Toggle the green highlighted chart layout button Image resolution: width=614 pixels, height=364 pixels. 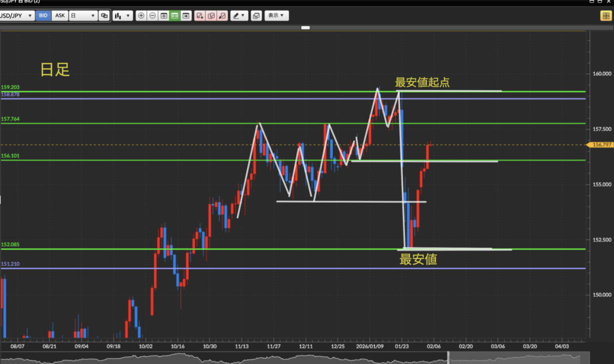(x=174, y=16)
